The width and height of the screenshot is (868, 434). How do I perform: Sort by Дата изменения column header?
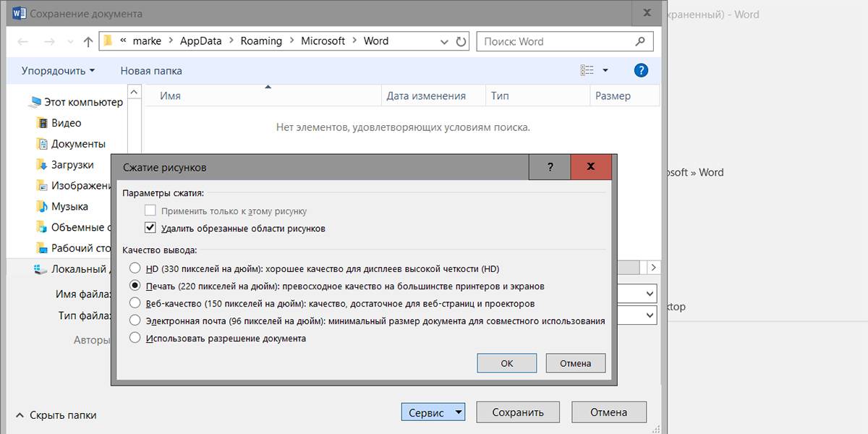[x=433, y=95]
